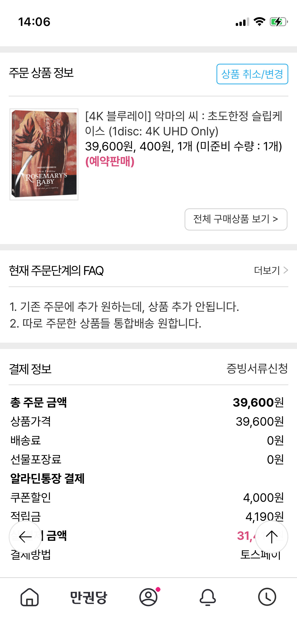Viewport: 297px width, 644px height.
Task: Tap the 증빙서류신청 link
Action: pyautogui.click(x=257, y=369)
